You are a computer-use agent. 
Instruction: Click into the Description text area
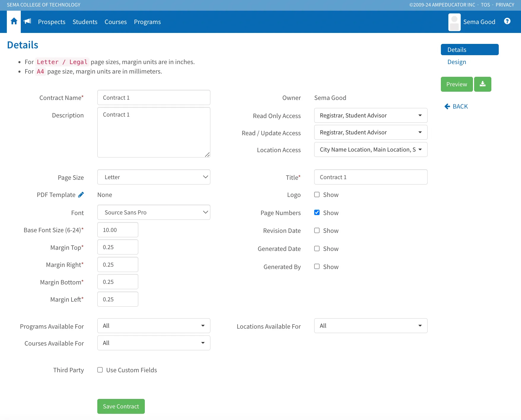click(154, 132)
